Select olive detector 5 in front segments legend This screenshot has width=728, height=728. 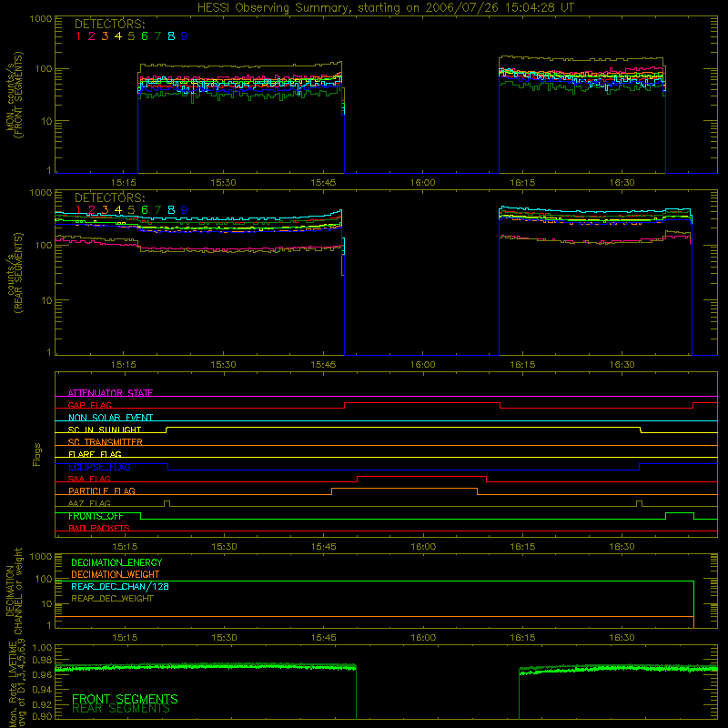(x=131, y=36)
